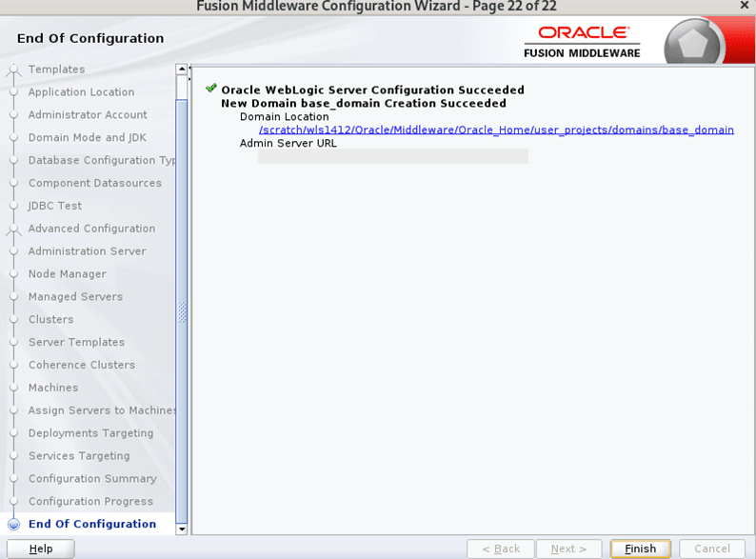Open the base_domain location link
The width and height of the screenshot is (756, 559).
496,130
